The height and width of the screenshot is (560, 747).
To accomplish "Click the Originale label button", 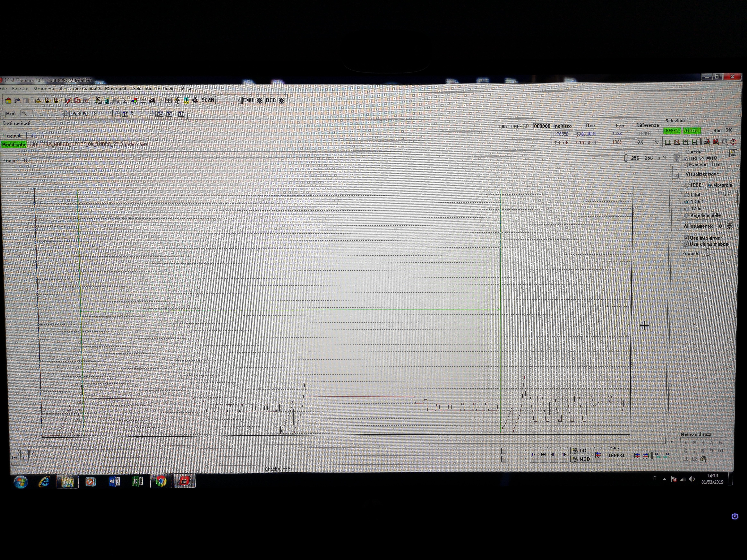I will click(x=13, y=136).
